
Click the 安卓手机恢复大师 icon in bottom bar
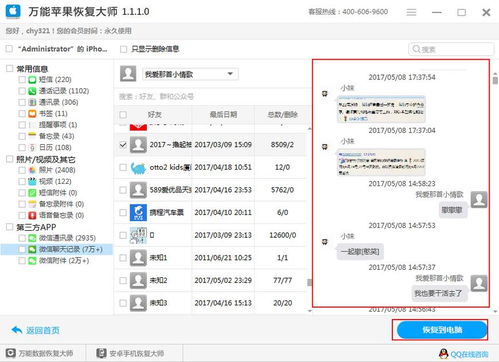pyautogui.click(x=101, y=353)
